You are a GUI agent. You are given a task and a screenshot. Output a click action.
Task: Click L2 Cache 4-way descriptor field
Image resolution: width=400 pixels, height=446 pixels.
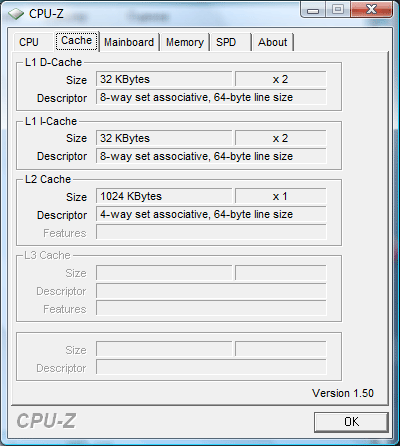click(x=211, y=214)
